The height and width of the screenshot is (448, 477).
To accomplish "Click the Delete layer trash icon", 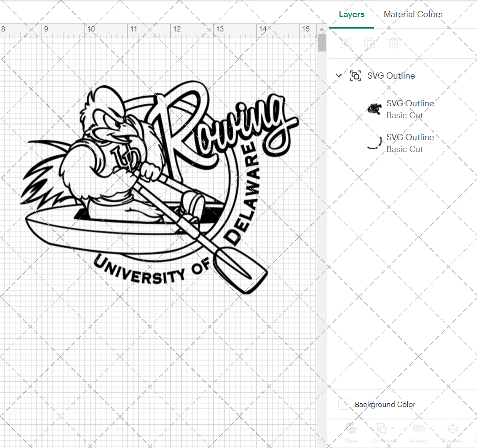I will click(393, 43).
